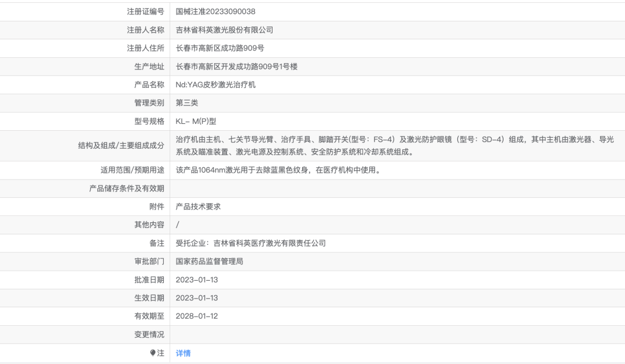Click the 注册人住所 label

coord(145,48)
